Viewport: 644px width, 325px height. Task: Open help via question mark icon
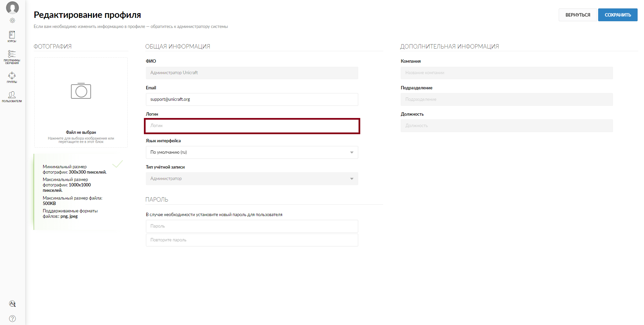point(12,319)
